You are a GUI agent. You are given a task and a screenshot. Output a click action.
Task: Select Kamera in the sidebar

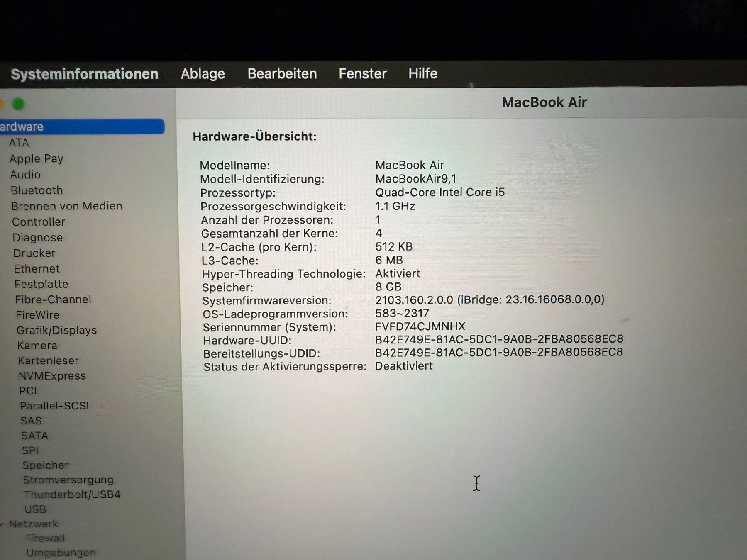point(37,346)
